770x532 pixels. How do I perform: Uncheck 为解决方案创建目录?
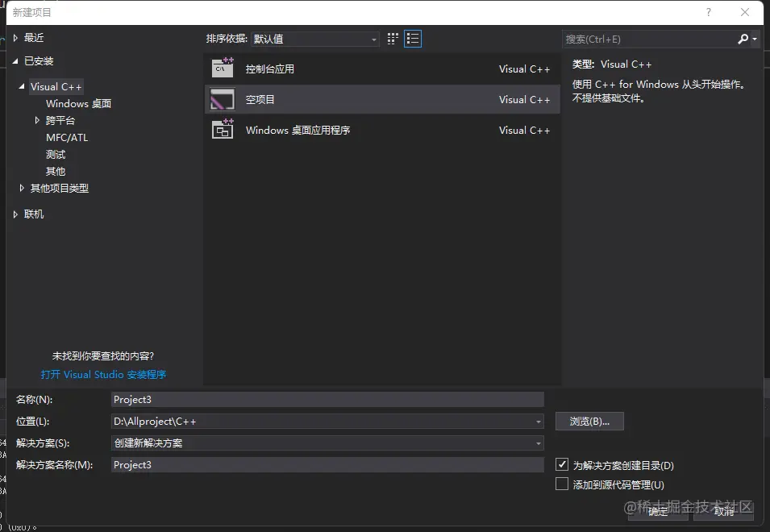(x=562, y=464)
